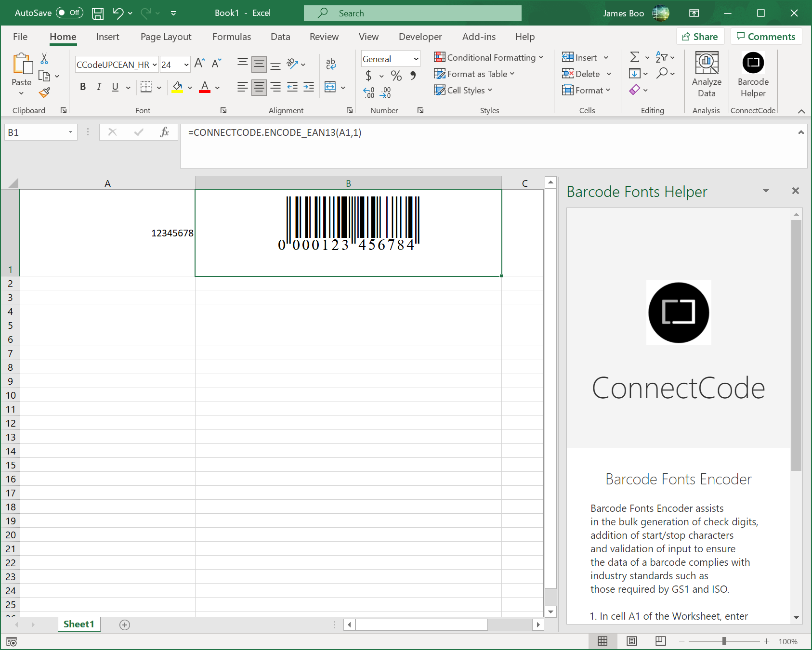Click the zoom slider handle
The height and width of the screenshot is (650, 812).
[x=724, y=641]
